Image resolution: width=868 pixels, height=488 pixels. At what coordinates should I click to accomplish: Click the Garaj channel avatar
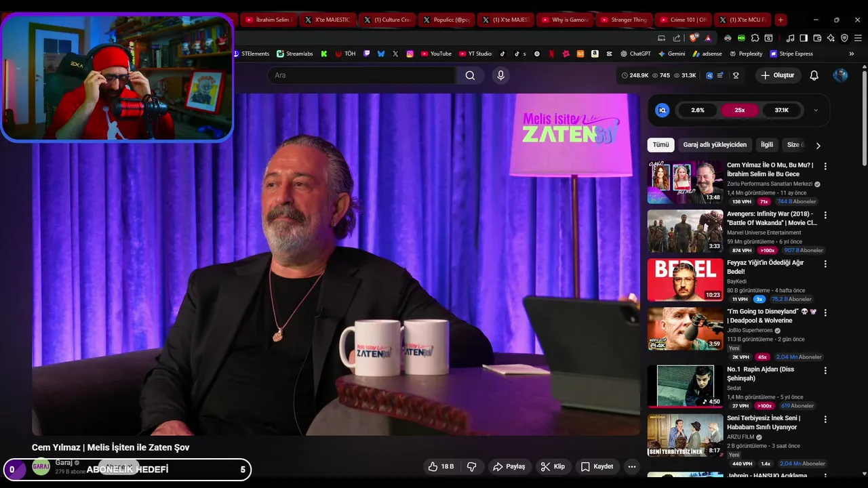pyautogui.click(x=41, y=466)
